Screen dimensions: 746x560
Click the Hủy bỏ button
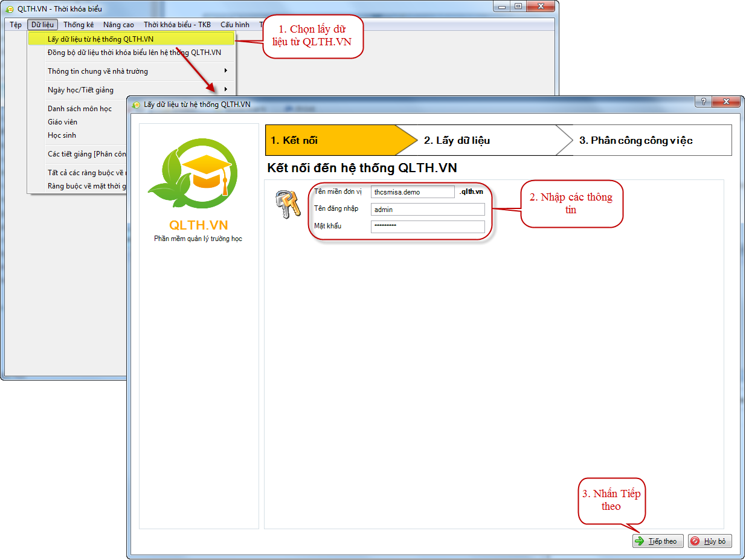click(710, 541)
